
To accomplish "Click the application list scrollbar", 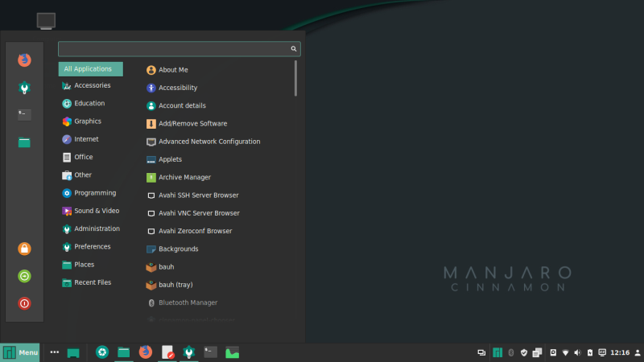I will pyautogui.click(x=295, y=78).
